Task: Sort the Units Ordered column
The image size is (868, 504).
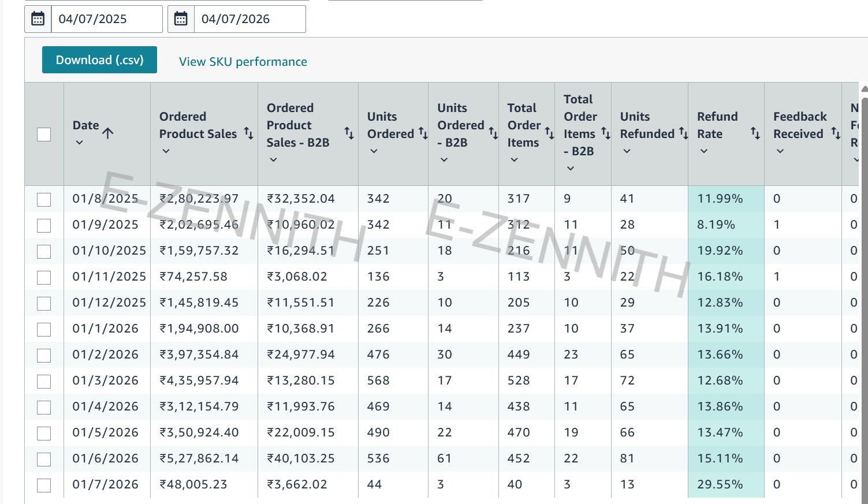Action: tap(423, 133)
